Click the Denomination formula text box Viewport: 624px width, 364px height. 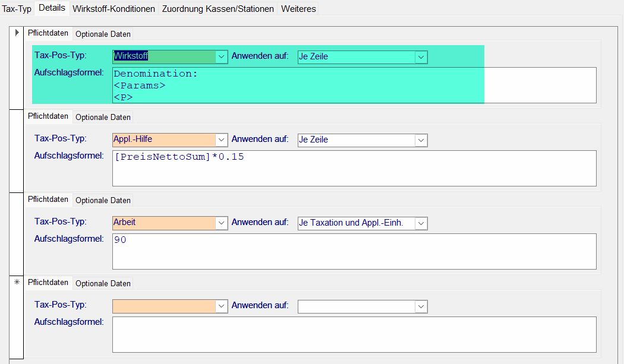pyautogui.click(x=354, y=85)
